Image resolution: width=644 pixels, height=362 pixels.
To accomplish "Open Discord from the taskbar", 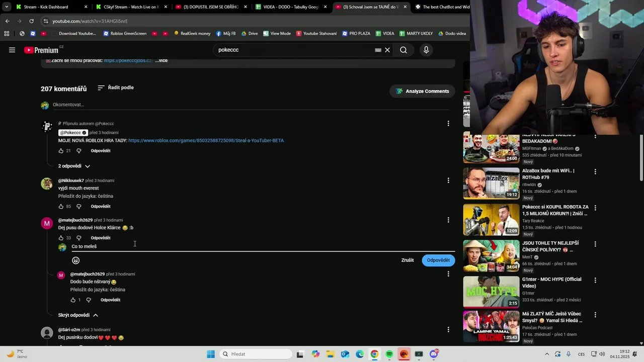I will [x=434, y=354].
